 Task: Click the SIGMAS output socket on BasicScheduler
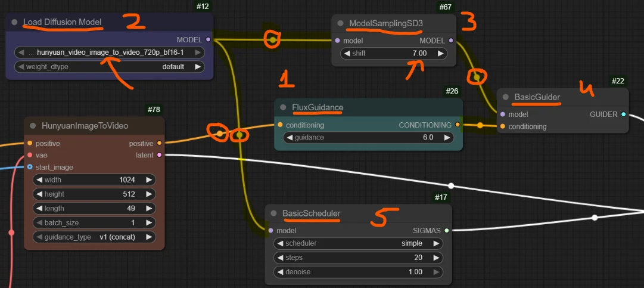coord(446,230)
